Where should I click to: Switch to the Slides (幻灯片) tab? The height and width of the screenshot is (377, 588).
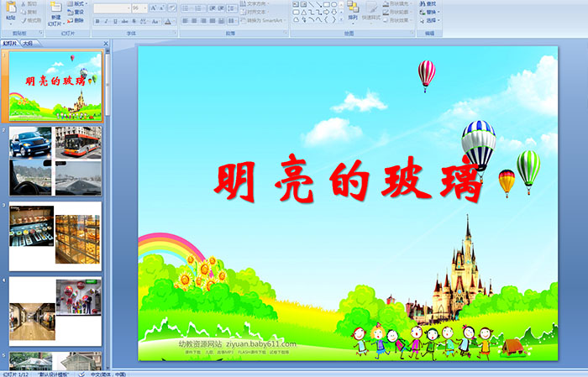(10, 42)
